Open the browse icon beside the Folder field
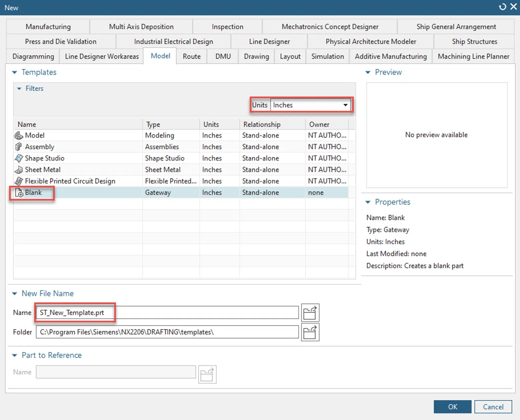 point(310,332)
